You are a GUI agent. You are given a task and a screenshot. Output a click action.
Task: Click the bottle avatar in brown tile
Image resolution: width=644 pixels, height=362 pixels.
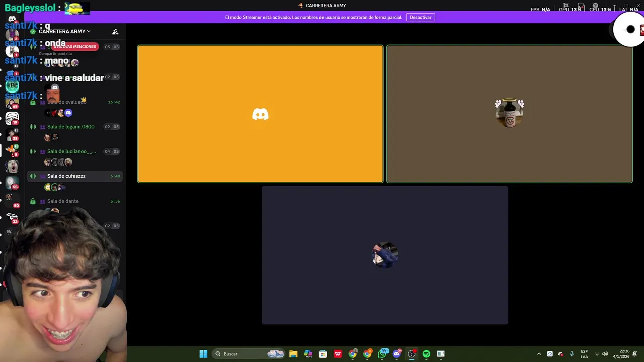point(509,113)
